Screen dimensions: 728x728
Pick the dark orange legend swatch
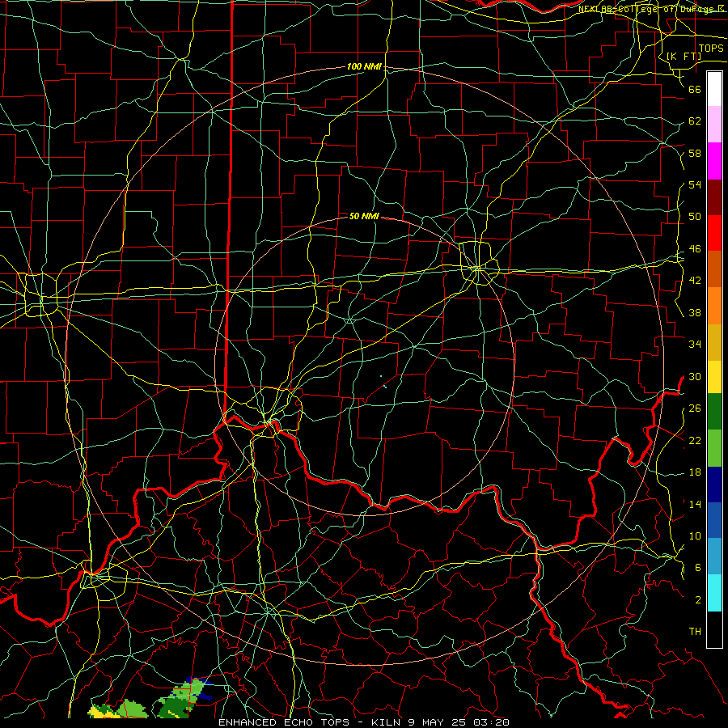click(714, 269)
